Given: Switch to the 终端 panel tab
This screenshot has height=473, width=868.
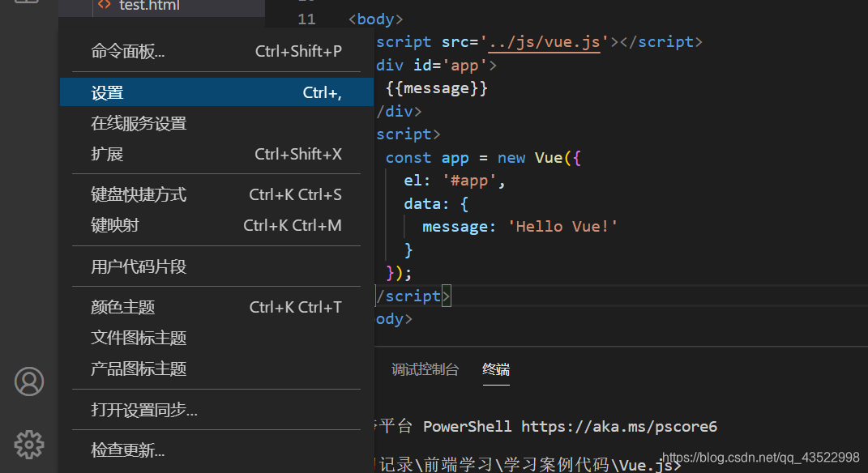Looking at the screenshot, I should (x=496, y=369).
